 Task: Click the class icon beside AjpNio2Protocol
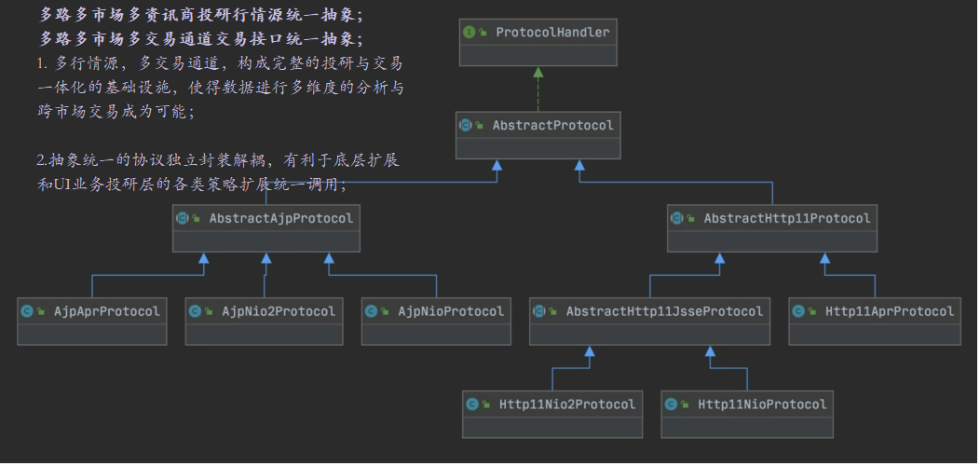click(195, 311)
